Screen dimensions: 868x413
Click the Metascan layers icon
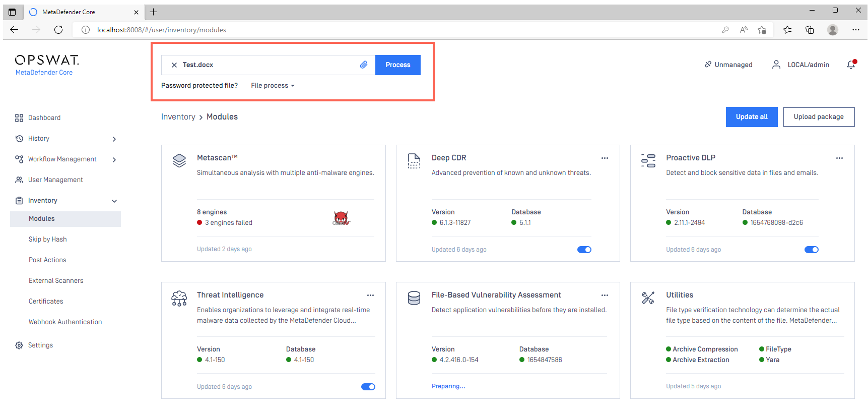click(179, 160)
